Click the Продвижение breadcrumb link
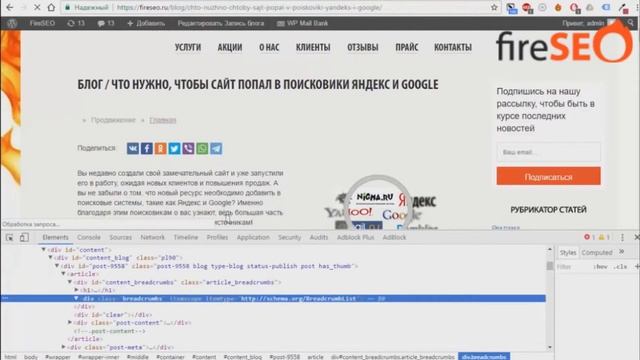 (113, 120)
